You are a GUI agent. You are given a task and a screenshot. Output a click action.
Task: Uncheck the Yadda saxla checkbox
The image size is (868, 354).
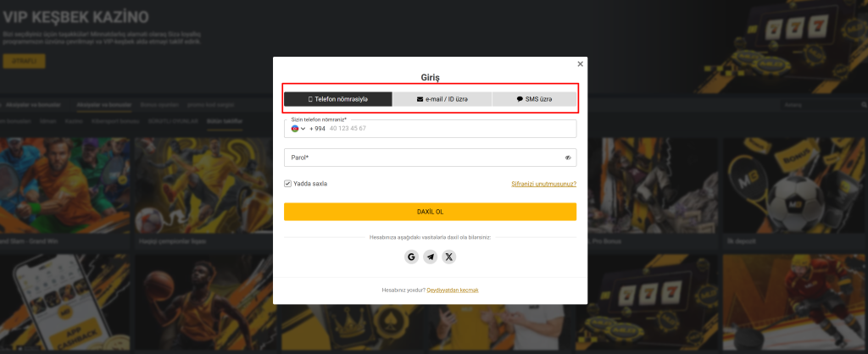point(288,184)
